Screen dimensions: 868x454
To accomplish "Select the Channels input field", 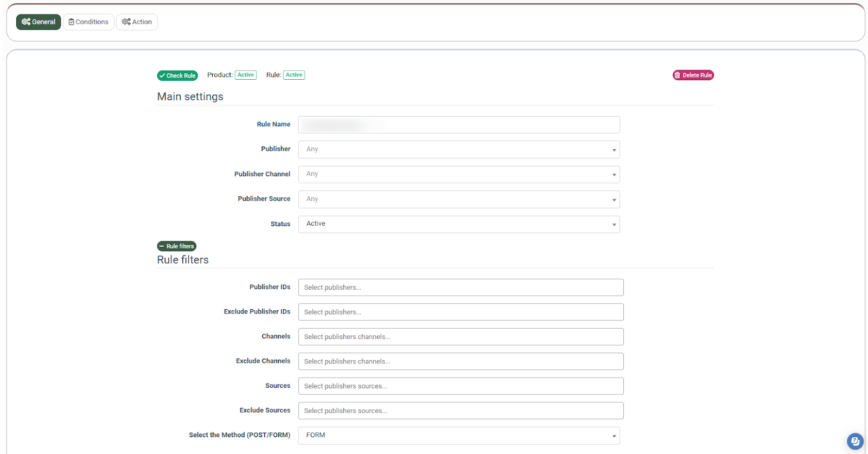I will click(461, 337).
